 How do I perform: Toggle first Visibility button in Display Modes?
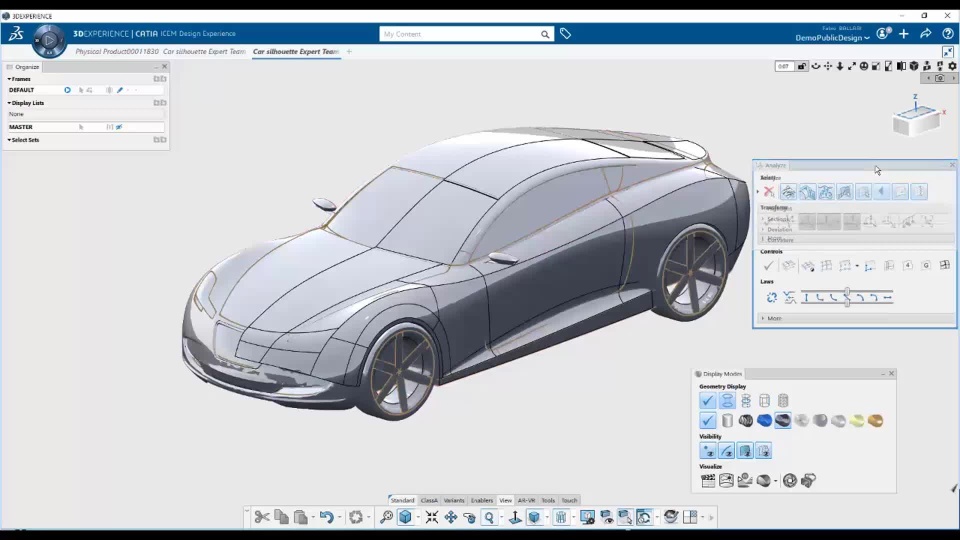[x=707, y=451]
